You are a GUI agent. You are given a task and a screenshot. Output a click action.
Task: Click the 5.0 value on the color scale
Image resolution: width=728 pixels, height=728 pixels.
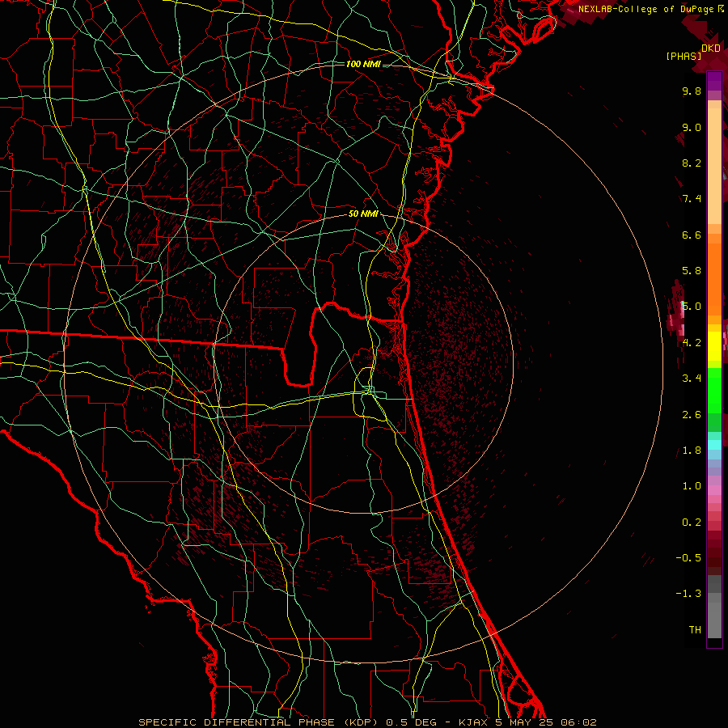[692, 307]
